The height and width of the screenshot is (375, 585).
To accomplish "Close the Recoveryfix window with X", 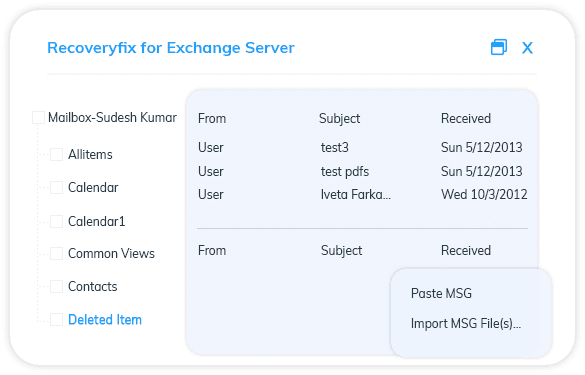I will point(527,48).
